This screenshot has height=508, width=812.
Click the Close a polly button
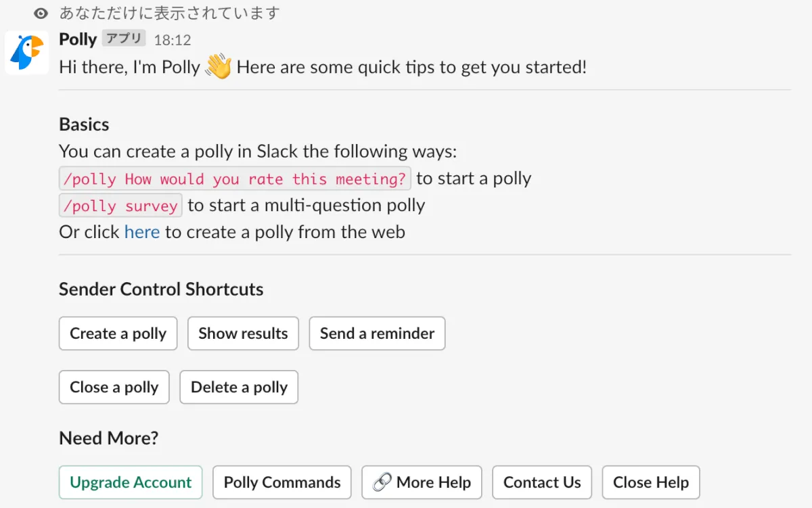coord(114,388)
